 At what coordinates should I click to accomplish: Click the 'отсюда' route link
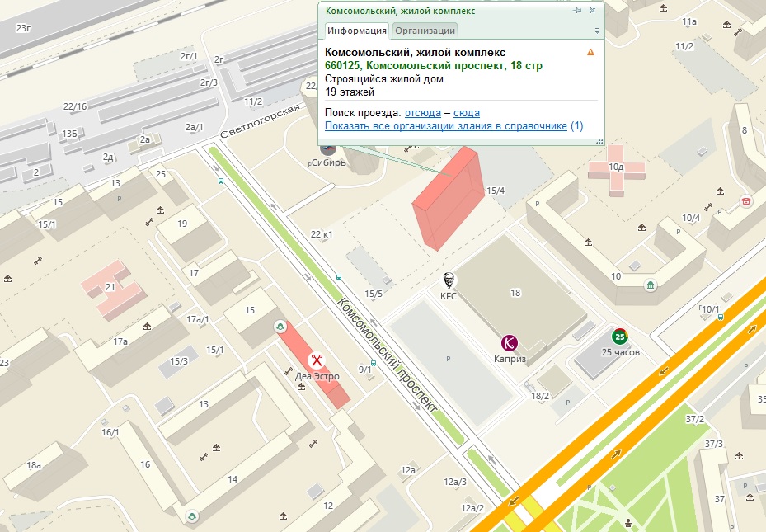[x=422, y=112]
